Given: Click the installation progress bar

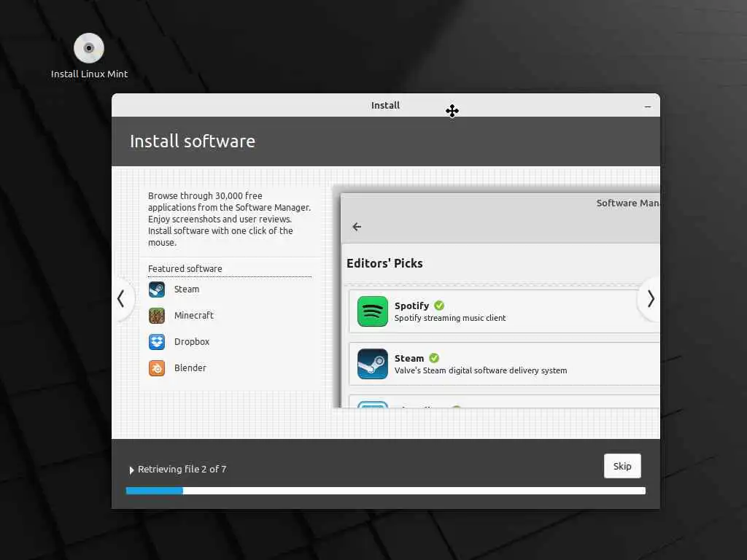Looking at the screenshot, I should pyautogui.click(x=386, y=491).
